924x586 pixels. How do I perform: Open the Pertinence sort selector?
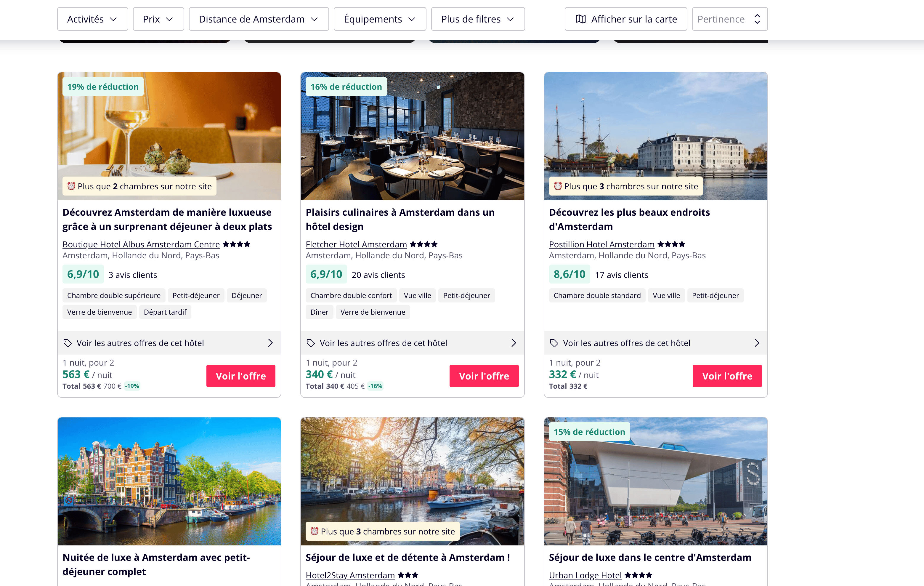click(729, 19)
